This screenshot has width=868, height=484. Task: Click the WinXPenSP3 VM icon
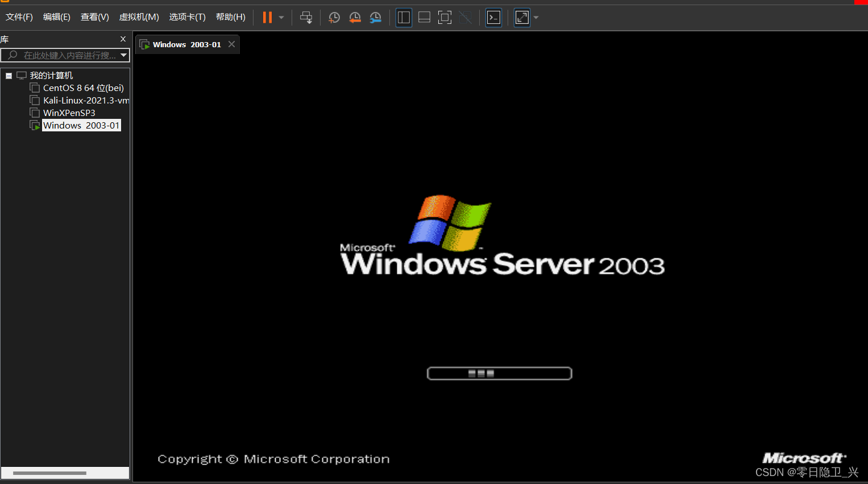[35, 113]
